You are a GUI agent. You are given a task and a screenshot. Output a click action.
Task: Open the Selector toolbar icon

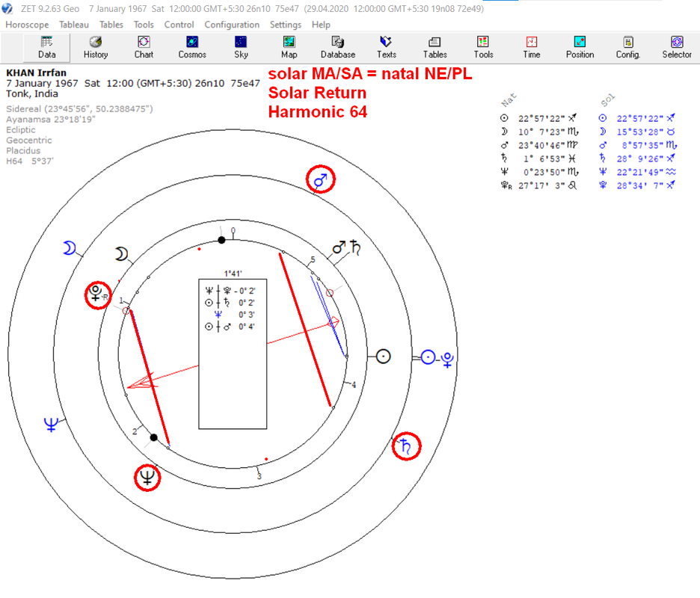pyautogui.click(x=677, y=48)
